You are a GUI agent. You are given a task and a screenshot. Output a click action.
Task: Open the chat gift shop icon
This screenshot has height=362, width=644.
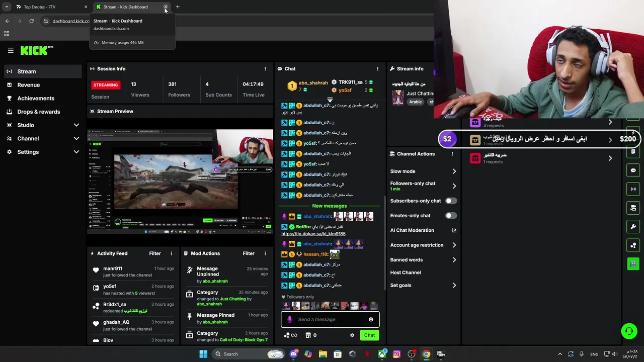pos(308,335)
